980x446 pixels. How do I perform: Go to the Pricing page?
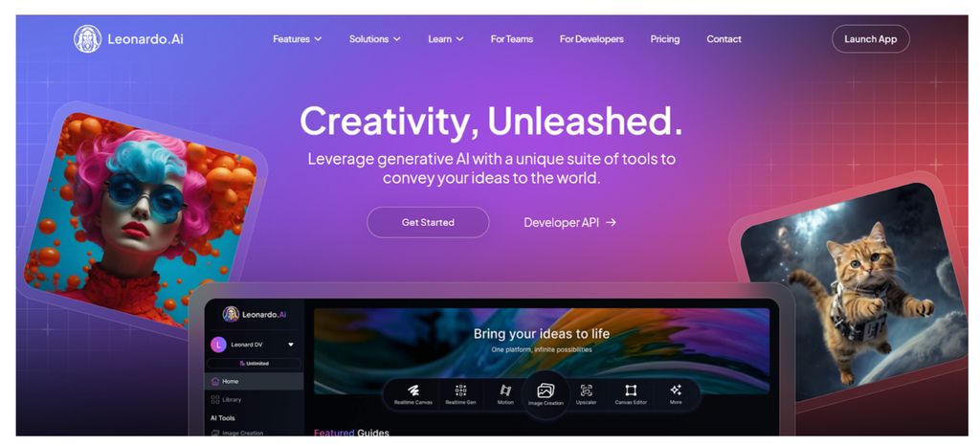point(664,38)
